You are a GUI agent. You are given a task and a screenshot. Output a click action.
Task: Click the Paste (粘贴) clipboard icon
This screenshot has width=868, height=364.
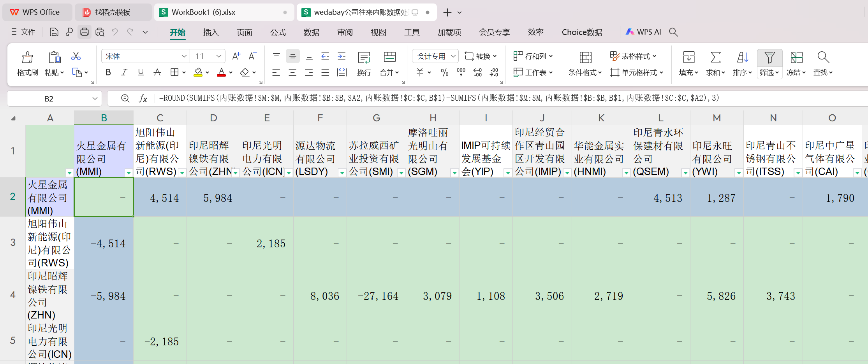(54, 58)
